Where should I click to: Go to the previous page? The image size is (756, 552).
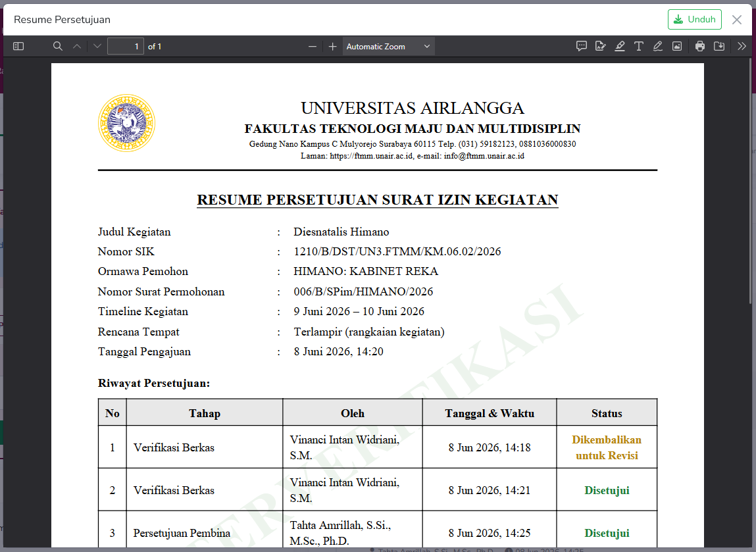[x=77, y=46]
